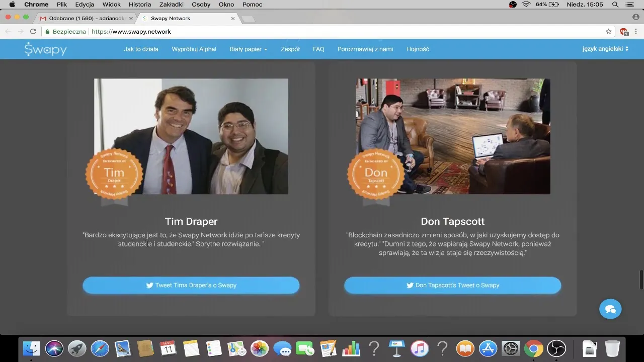Go back to previous page
The width and height of the screenshot is (644, 362).
(x=8, y=31)
